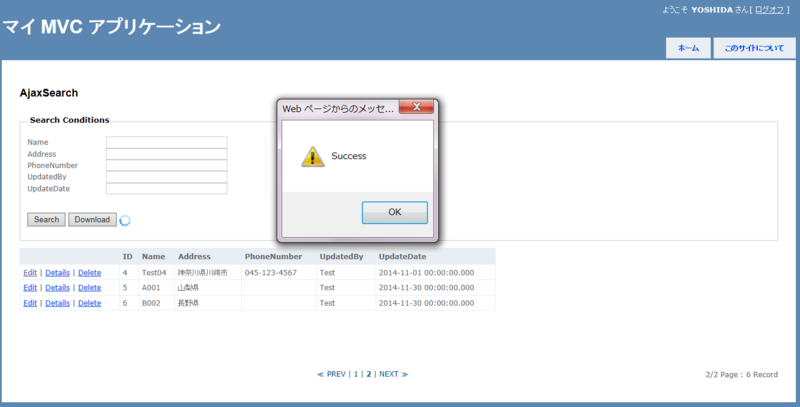
Task: Click the loading spinner next to Download
Action: click(124, 220)
